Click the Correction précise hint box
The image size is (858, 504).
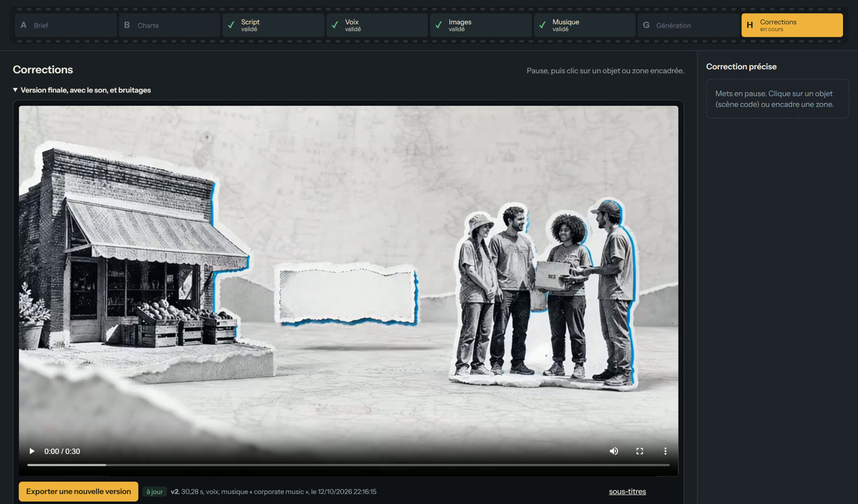[778, 99]
